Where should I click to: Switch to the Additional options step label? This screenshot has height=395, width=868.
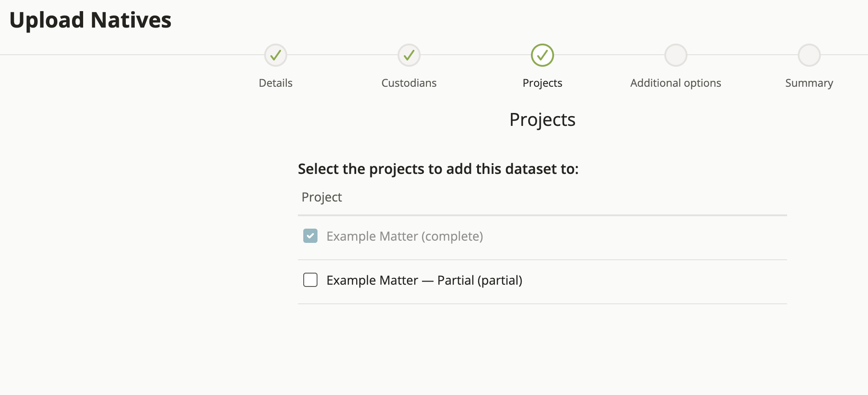tap(676, 83)
